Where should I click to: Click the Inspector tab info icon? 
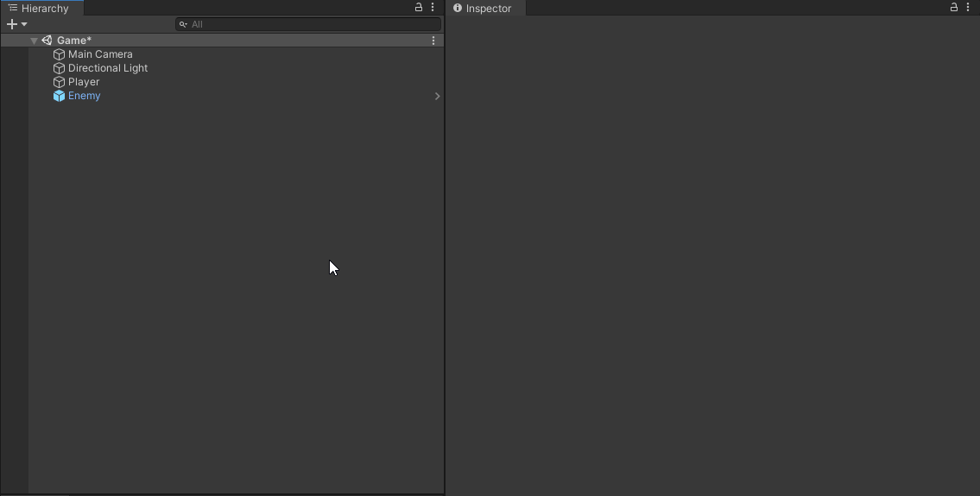(x=458, y=8)
